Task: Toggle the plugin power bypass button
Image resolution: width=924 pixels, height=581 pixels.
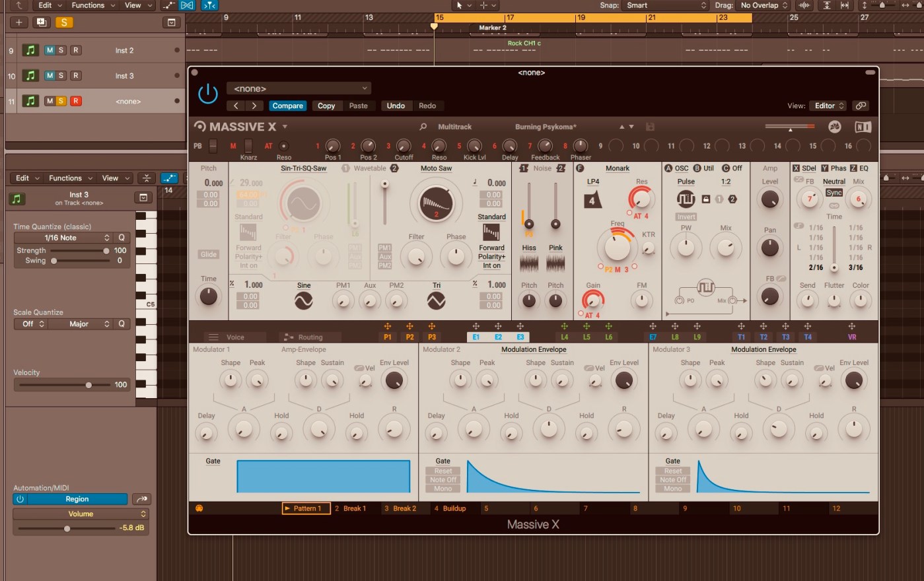Action: (x=208, y=94)
